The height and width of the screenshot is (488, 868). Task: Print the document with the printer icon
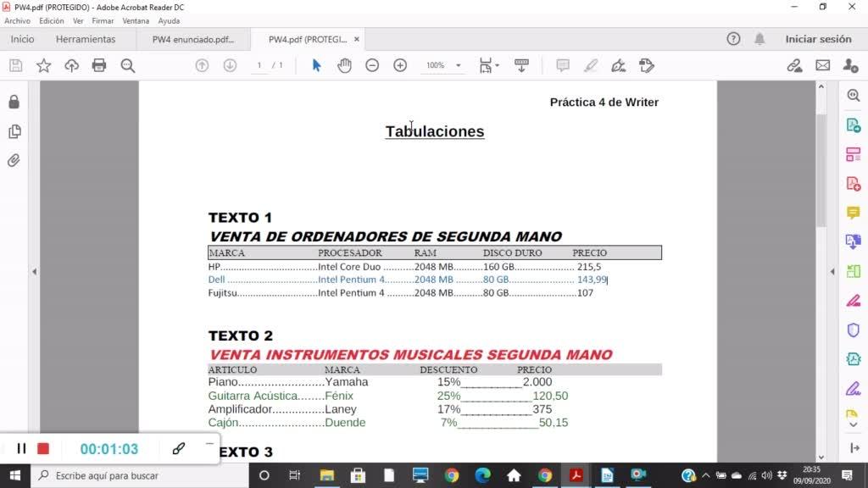99,65
